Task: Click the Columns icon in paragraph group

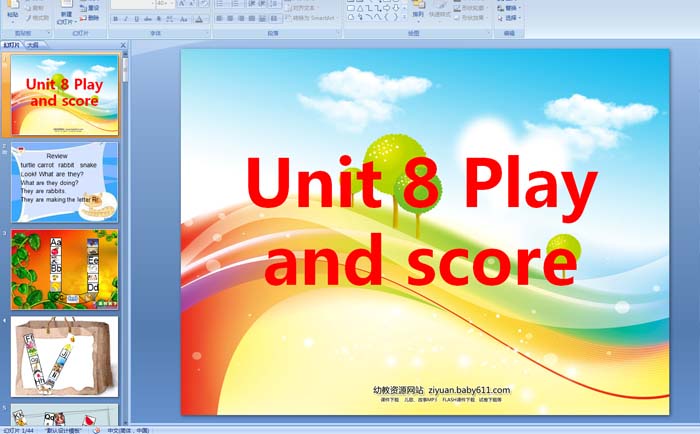Action: [x=274, y=18]
